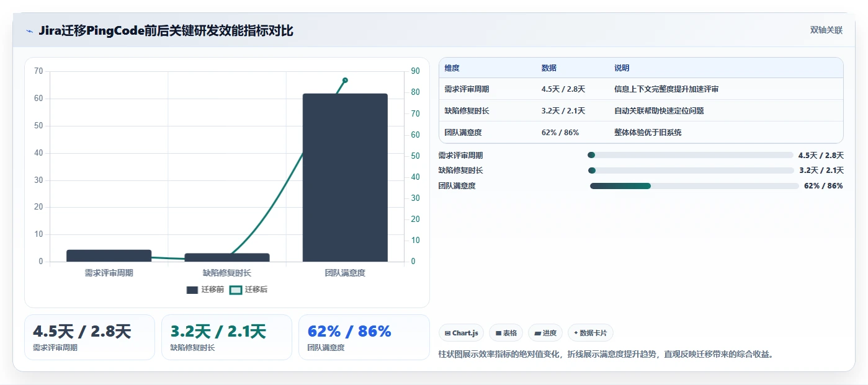The height and width of the screenshot is (385, 868).
Task: Click table cell 4.5天 / 2.8天
Action: point(563,89)
